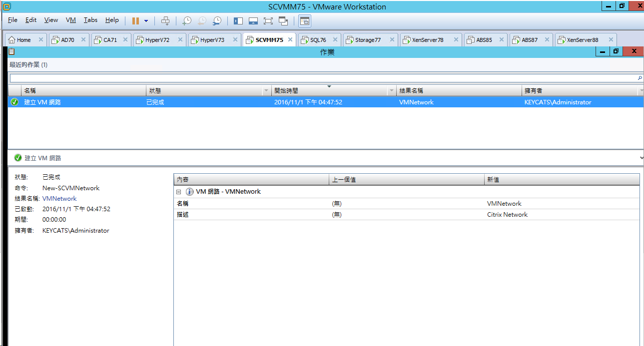Close the Storage77 tab
Image resolution: width=644 pixels, height=346 pixels.
[392, 40]
